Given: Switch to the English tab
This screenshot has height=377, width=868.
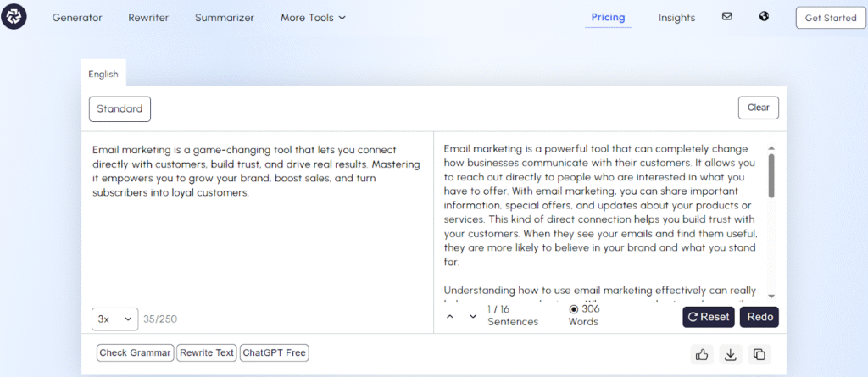Looking at the screenshot, I should 103,74.
